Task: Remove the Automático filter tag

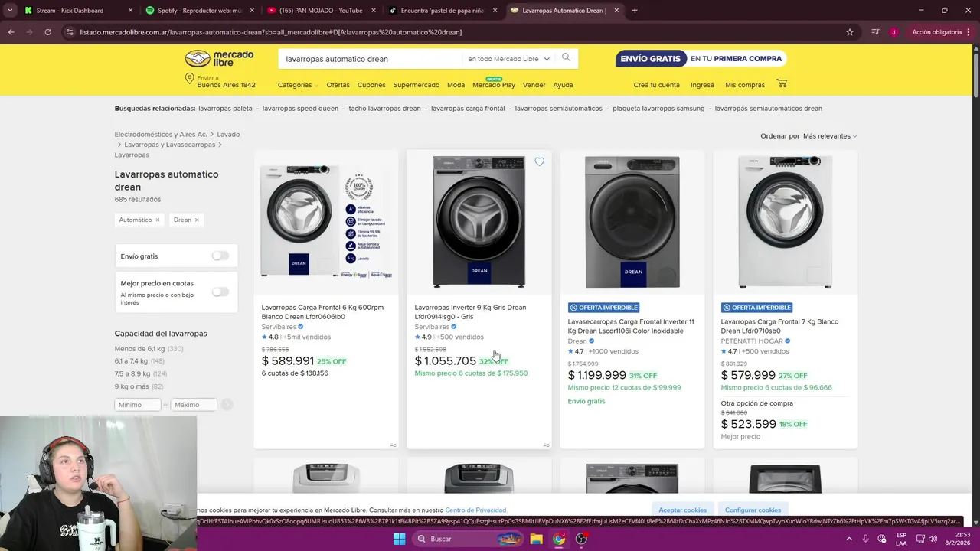Action: (x=158, y=220)
